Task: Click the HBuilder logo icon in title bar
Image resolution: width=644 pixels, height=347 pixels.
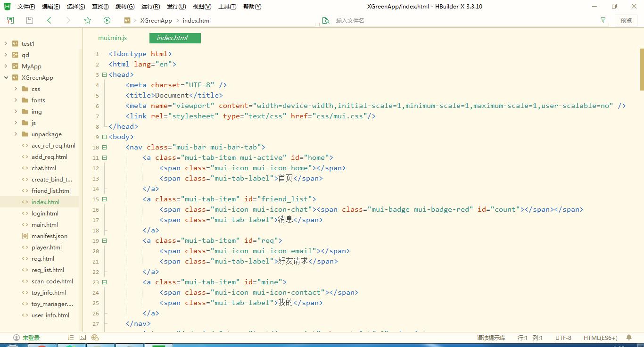Action: [x=7, y=6]
